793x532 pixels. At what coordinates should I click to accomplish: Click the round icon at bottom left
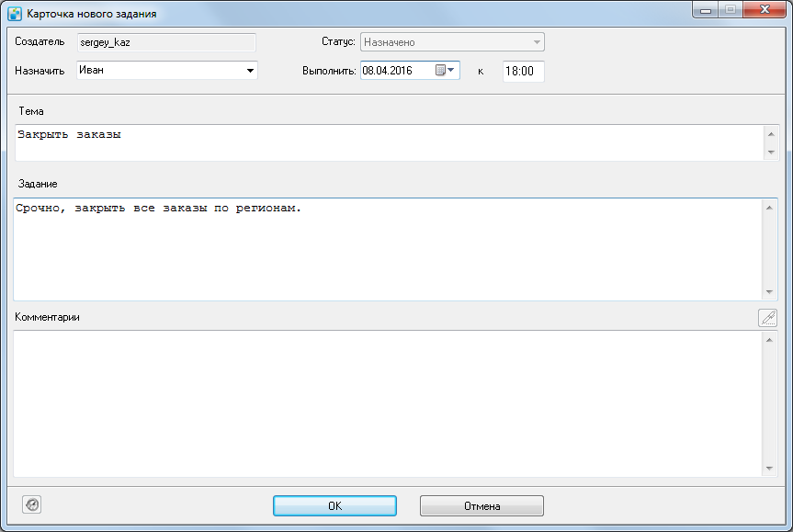[32, 504]
